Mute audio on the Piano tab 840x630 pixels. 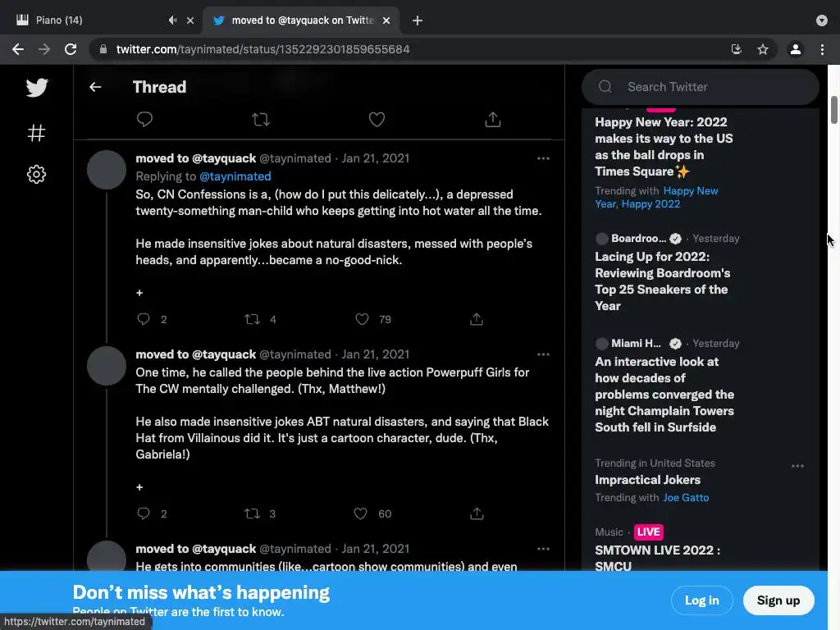[x=172, y=21]
